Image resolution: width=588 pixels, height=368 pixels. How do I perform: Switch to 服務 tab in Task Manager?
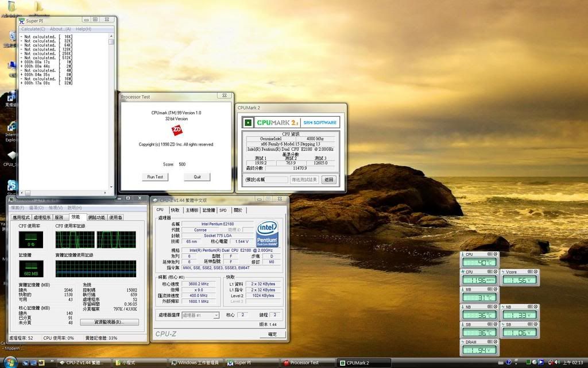pos(59,217)
